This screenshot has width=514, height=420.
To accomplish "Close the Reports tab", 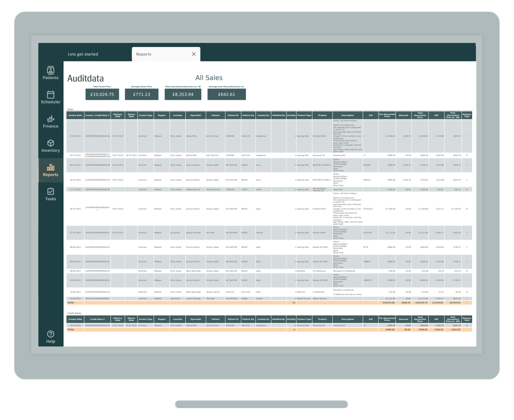I will [194, 54].
